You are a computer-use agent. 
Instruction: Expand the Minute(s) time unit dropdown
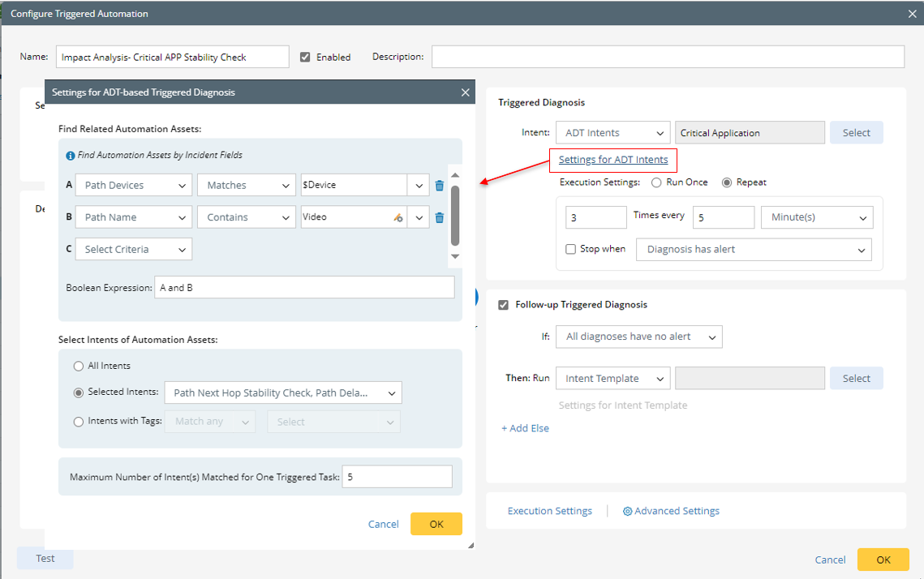click(817, 217)
